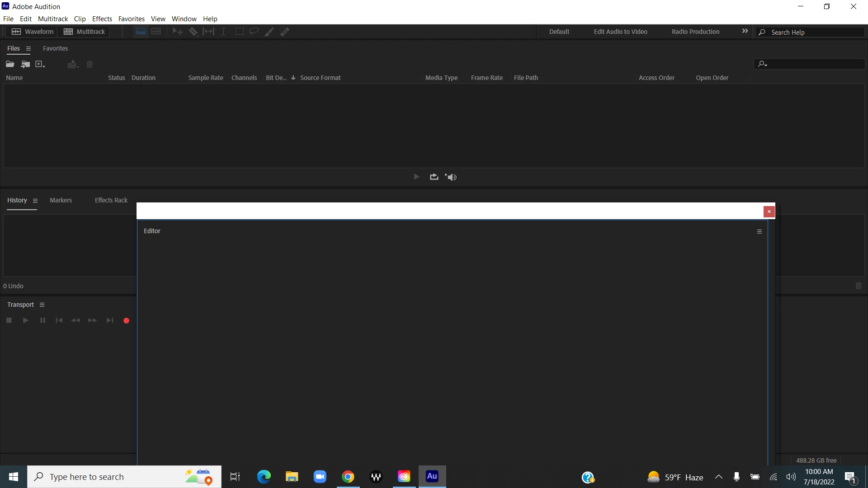Click the Loop Playback icon in Files panel
This screenshot has height=488, width=868.
[434, 177]
